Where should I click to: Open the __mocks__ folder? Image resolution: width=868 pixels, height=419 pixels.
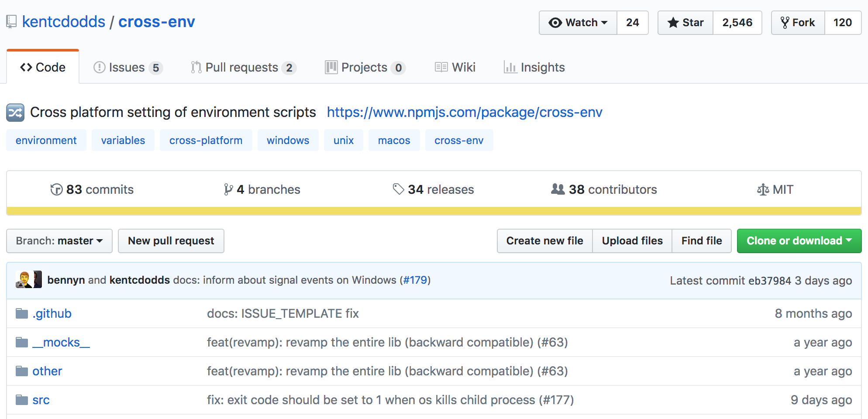[x=61, y=342]
